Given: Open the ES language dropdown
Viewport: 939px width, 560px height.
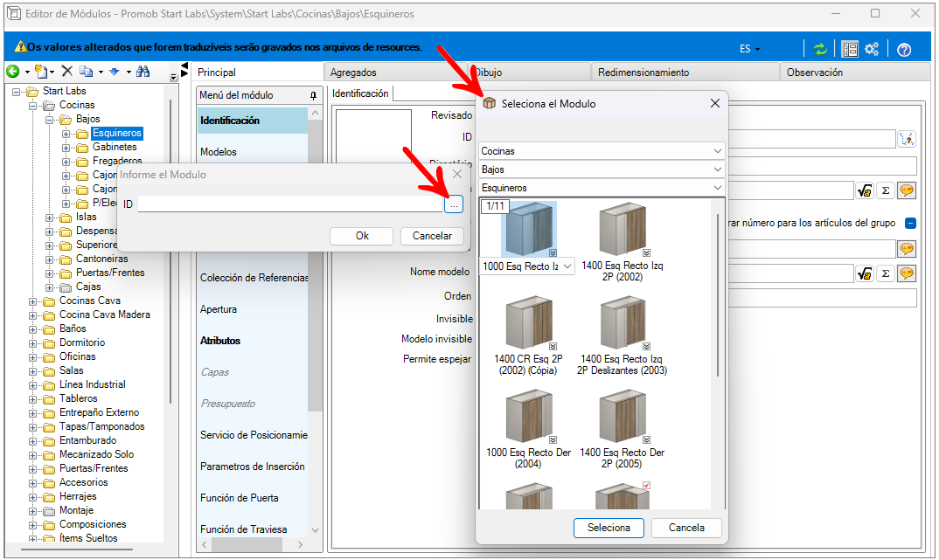Looking at the screenshot, I should pyautogui.click(x=749, y=50).
